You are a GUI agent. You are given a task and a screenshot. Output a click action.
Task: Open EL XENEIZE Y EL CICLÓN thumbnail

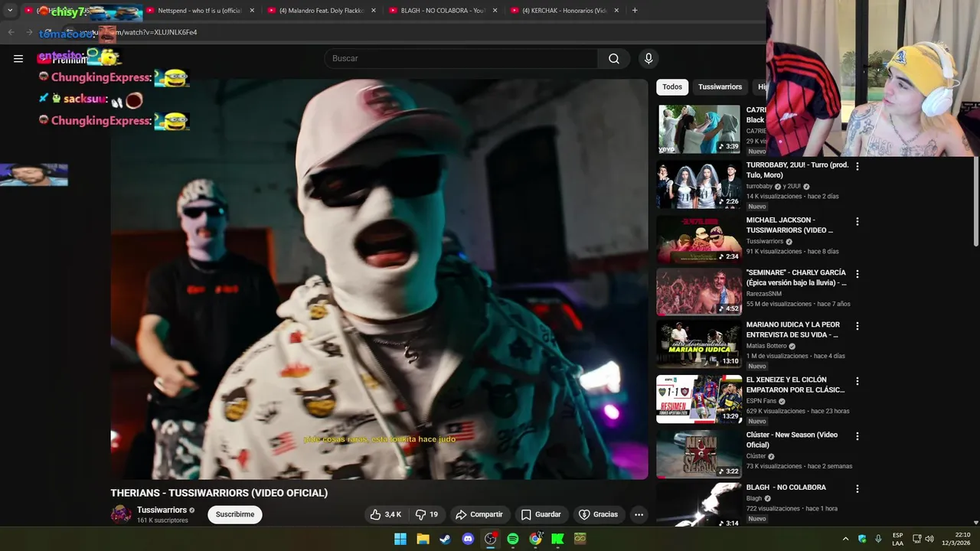coord(699,399)
